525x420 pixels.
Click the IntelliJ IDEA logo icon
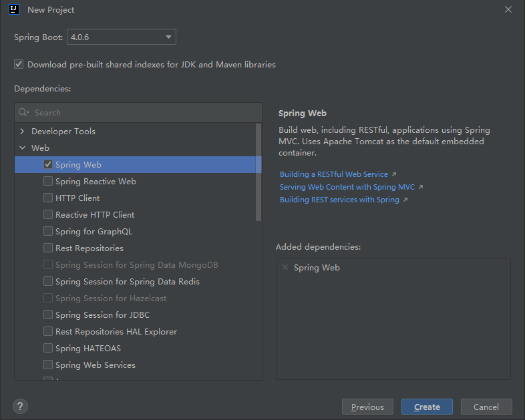point(14,9)
